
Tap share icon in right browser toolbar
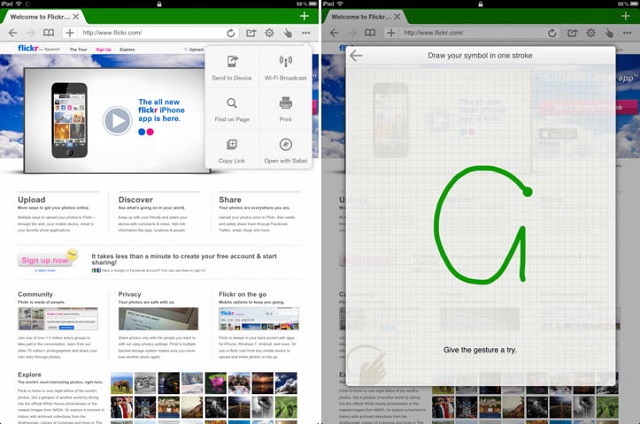tap(572, 33)
